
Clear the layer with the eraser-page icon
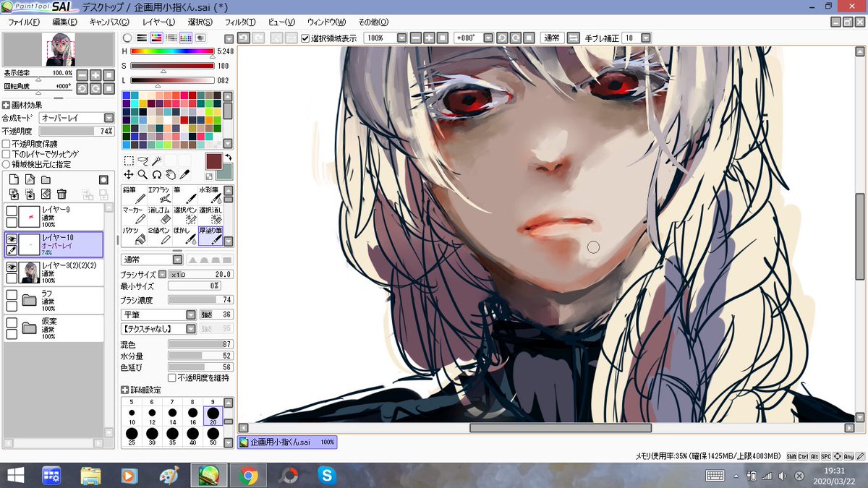point(46,194)
